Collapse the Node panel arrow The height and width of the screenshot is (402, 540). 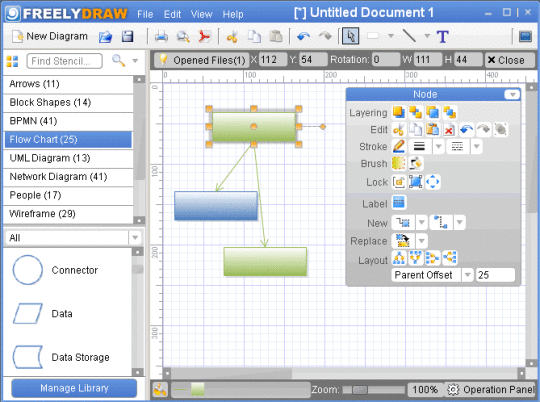pyautogui.click(x=512, y=94)
